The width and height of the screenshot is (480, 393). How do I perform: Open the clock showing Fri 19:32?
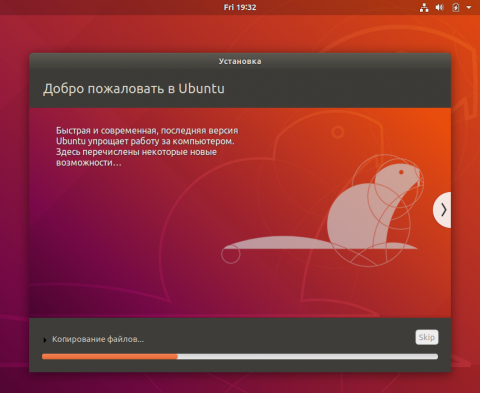(x=240, y=7)
